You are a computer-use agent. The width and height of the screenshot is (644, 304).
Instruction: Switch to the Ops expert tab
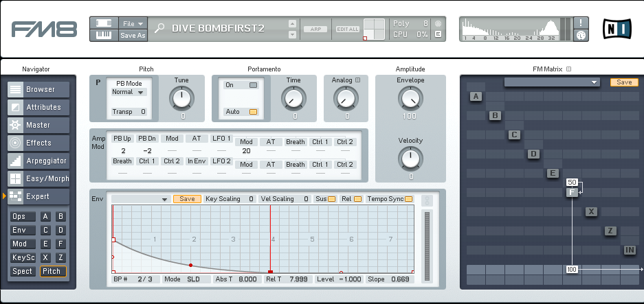coord(23,217)
